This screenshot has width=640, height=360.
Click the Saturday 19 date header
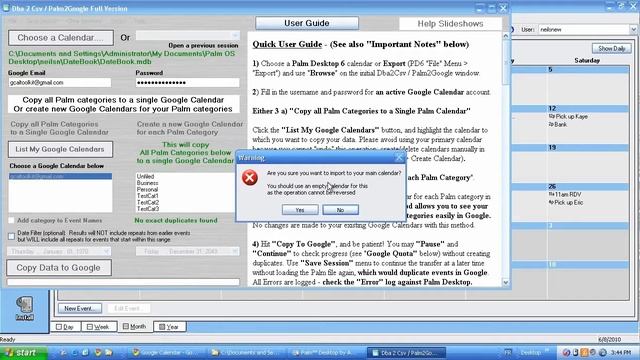coord(588,148)
